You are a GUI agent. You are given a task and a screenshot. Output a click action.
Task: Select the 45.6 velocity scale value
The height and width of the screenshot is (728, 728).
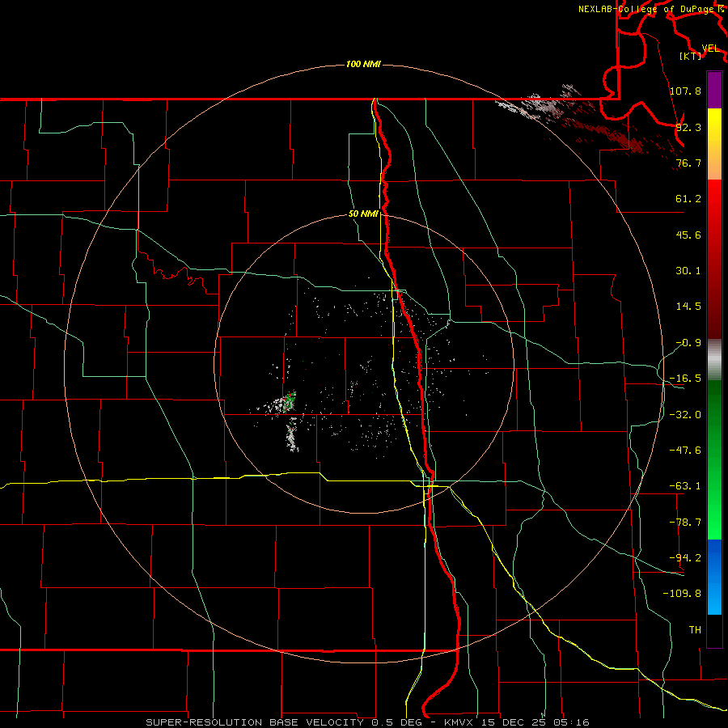pyautogui.click(x=688, y=235)
